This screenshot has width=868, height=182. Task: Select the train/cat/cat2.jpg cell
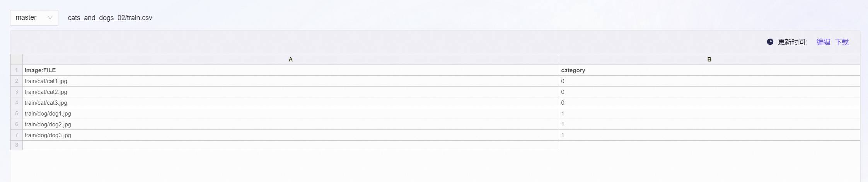pyautogui.click(x=291, y=92)
